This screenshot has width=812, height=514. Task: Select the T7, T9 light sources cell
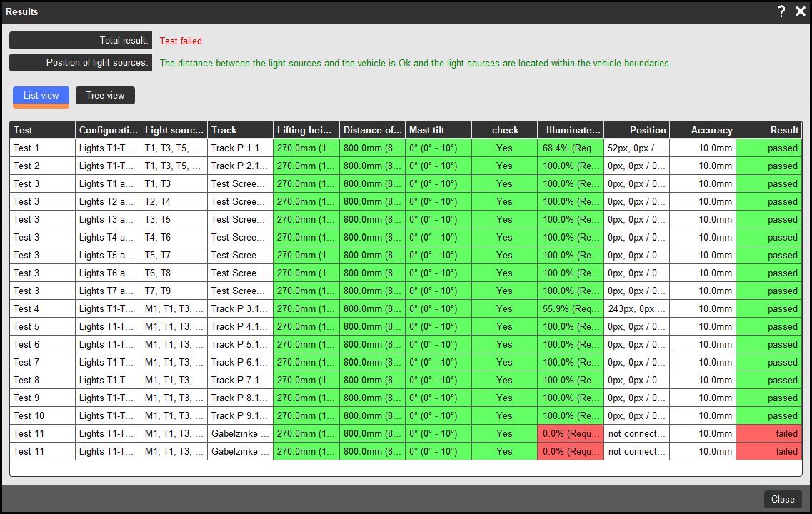(x=174, y=291)
